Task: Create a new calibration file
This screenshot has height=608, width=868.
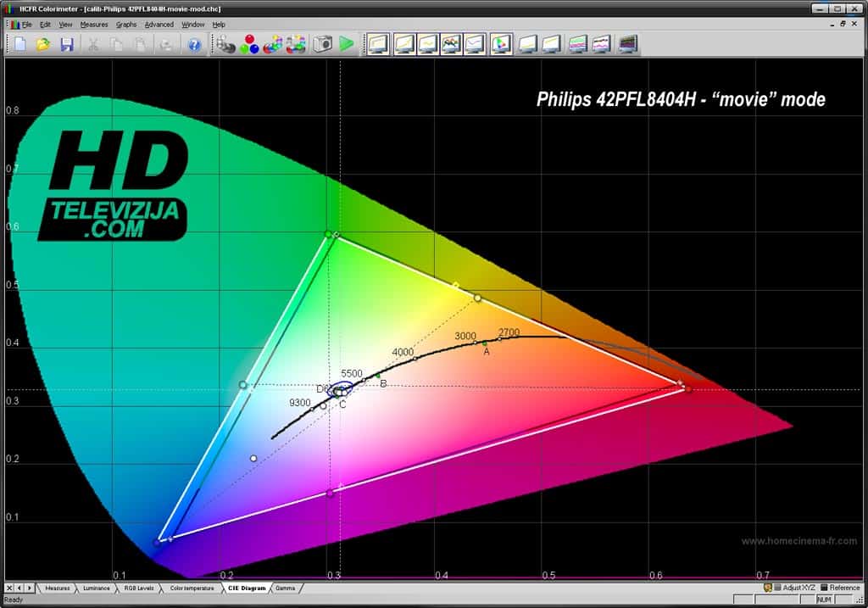Action: 20,44
